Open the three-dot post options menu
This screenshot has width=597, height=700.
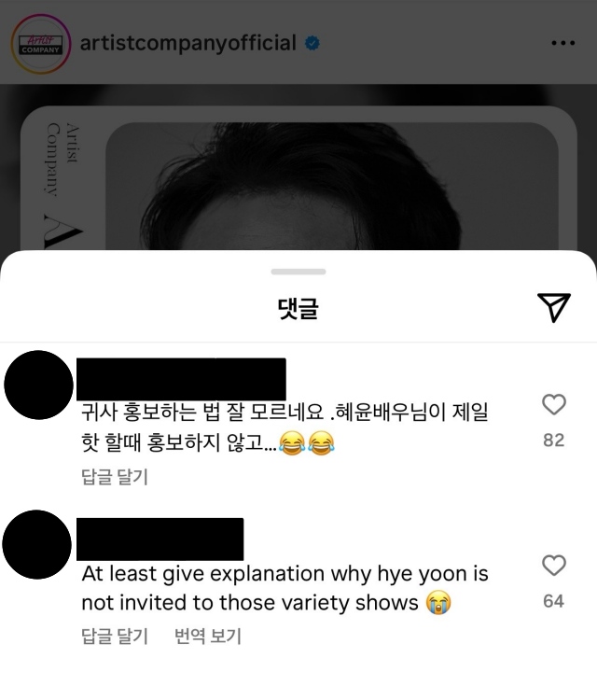coord(563,43)
